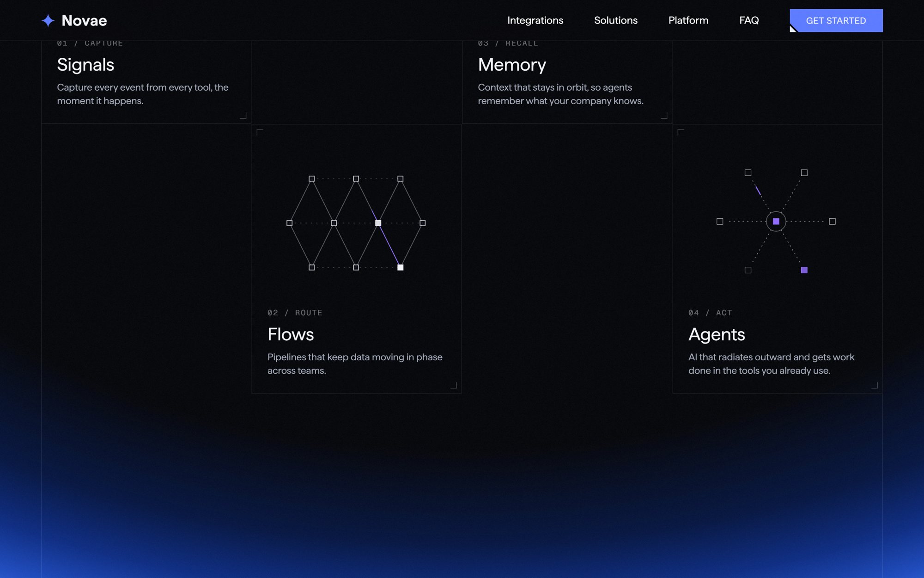This screenshot has width=924, height=578.
Task: Open the Platform nav item
Action: [x=688, y=20]
